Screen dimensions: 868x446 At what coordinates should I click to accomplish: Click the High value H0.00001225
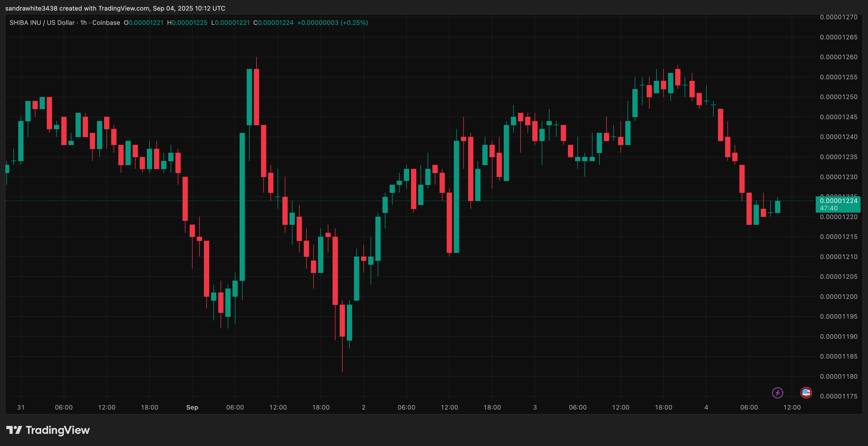[187, 22]
